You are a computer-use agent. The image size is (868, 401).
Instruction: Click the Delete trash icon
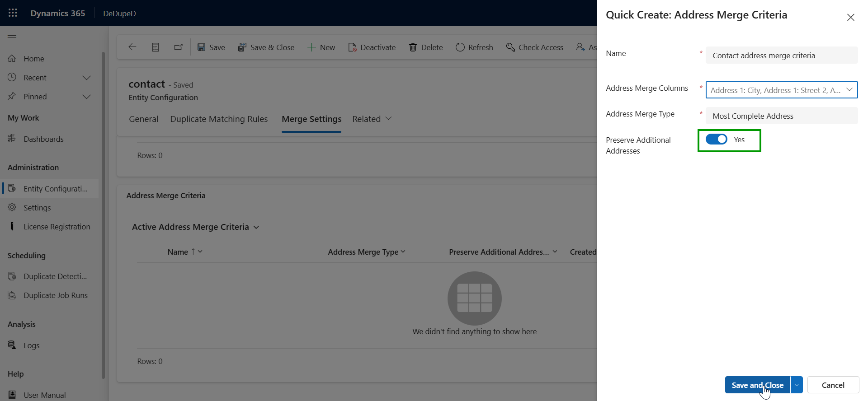413,47
